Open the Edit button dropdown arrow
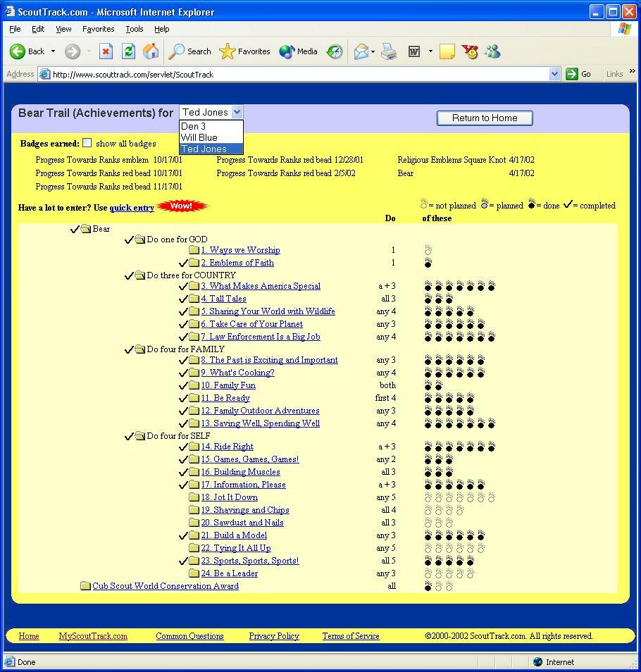 pos(430,52)
